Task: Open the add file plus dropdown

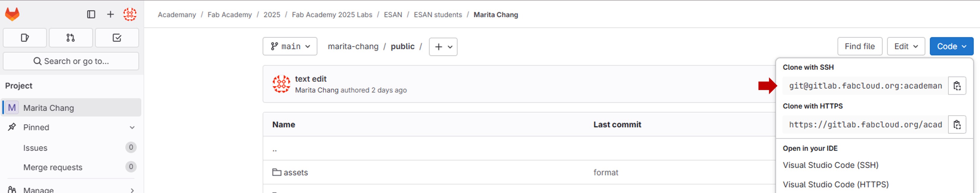Action: pos(443,47)
